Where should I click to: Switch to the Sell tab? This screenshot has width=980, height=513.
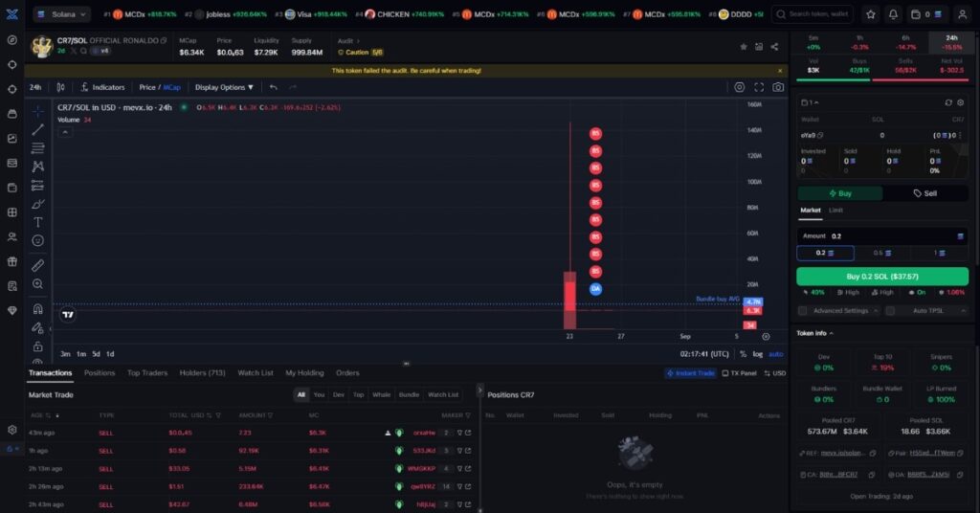click(925, 193)
